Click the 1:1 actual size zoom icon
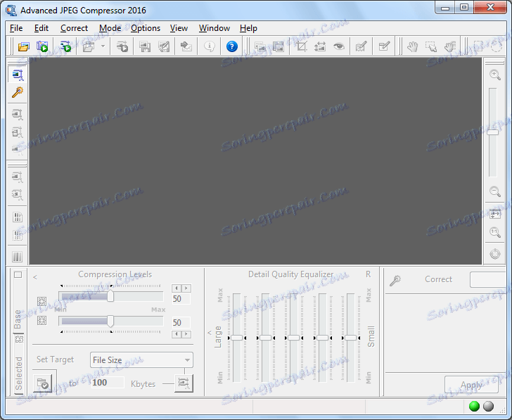The image size is (512, 420). pos(495,232)
